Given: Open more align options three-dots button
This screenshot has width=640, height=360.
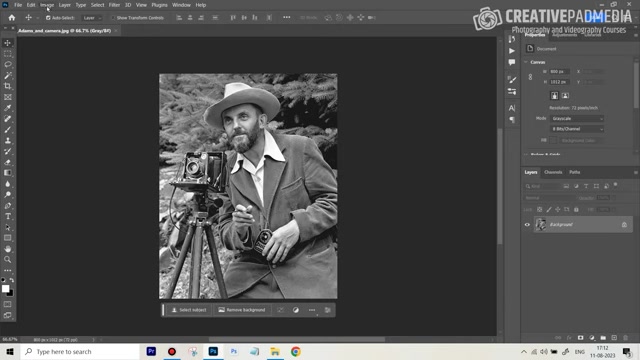Looking at the screenshot, I should [287, 18].
